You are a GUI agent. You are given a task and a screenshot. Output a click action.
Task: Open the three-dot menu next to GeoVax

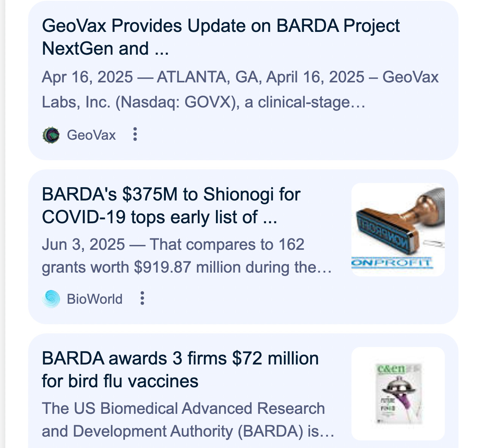click(x=135, y=134)
